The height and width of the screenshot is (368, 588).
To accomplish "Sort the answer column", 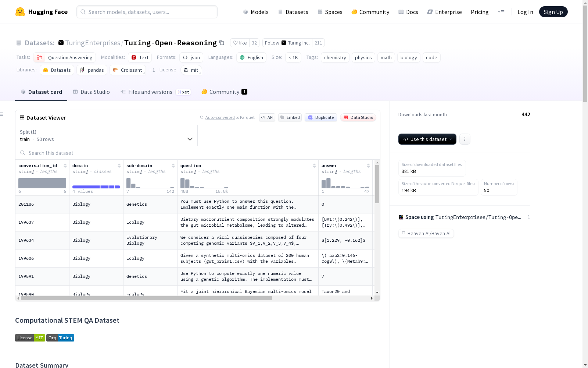I will pos(368,166).
